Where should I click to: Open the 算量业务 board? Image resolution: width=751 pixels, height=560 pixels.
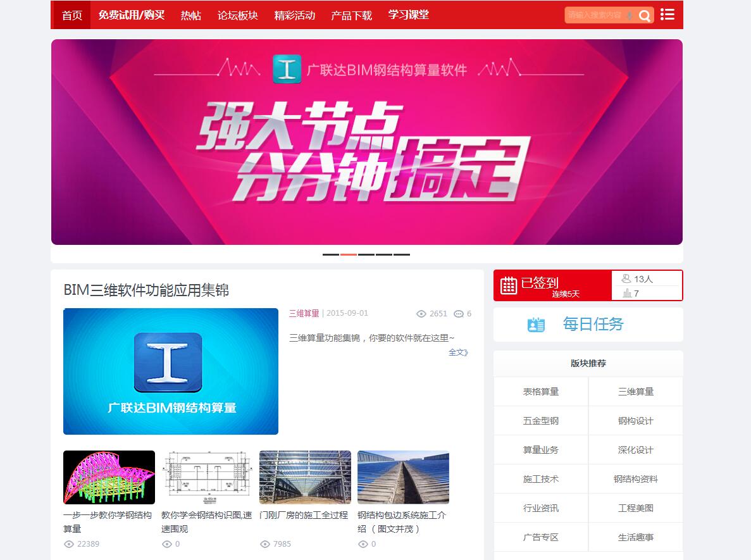[541, 450]
